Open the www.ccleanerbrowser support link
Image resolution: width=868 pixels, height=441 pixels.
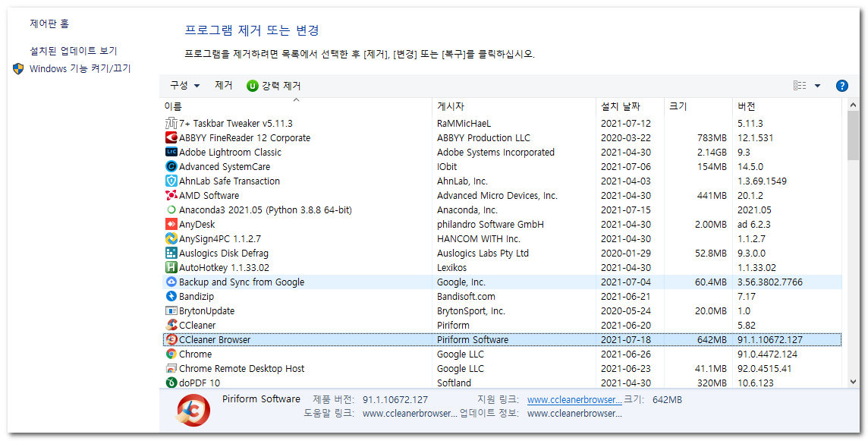click(x=574, y=399)
